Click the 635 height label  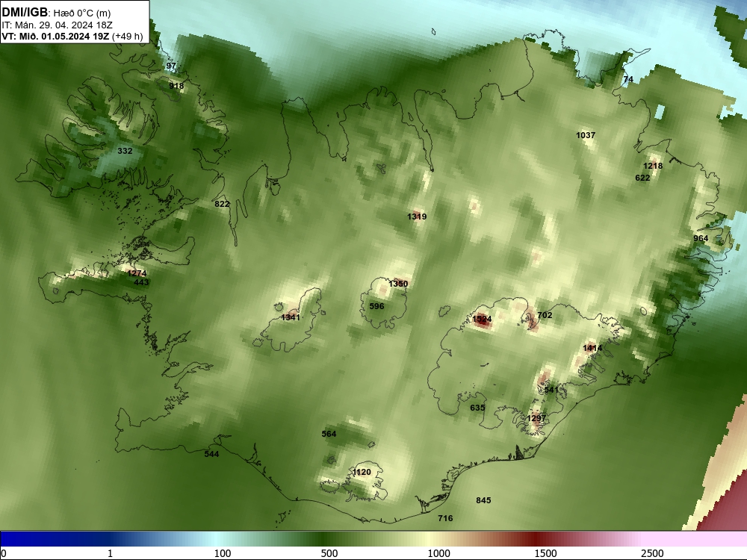pos(477,408)
